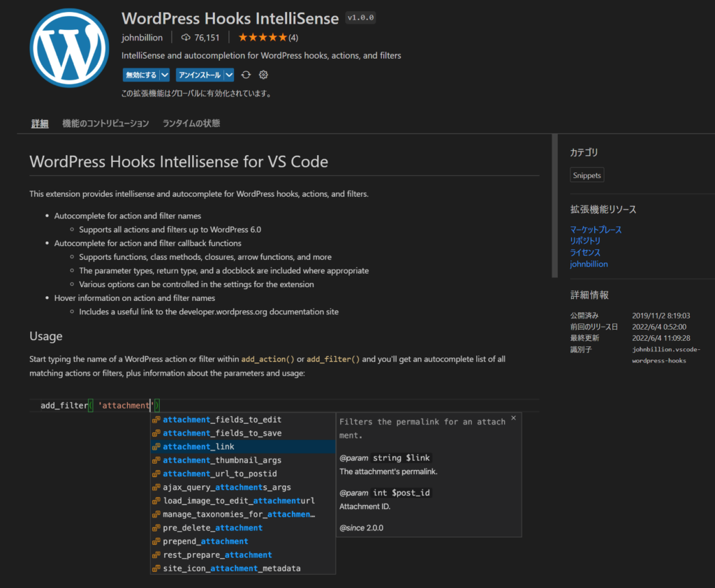Open the ランタイムの状態 tab

191,124
